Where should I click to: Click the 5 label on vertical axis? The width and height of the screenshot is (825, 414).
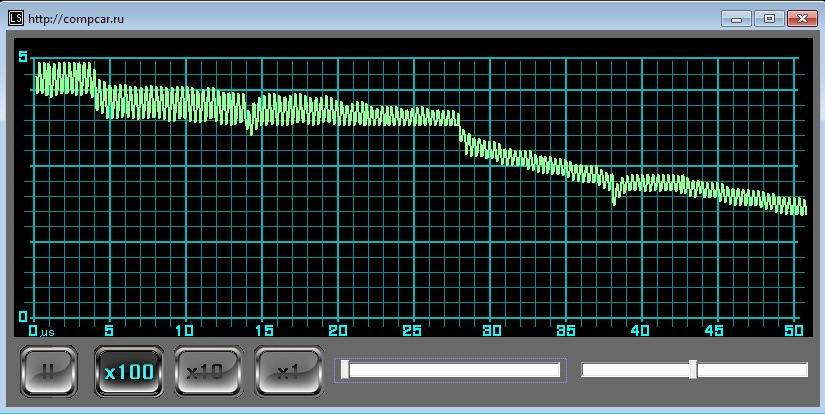point(23,57)
